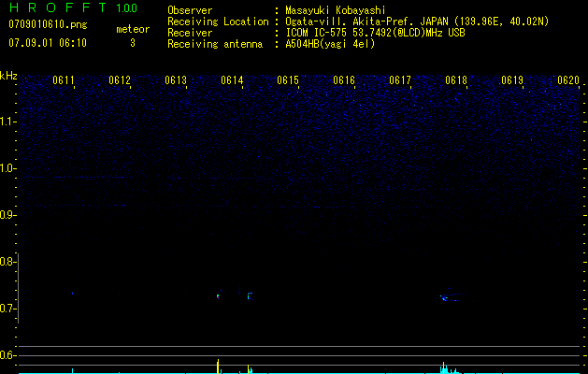Viewport: 588px width, 374px height.
Task: Click the Receiving antenna label
Action: pos(215,44)
